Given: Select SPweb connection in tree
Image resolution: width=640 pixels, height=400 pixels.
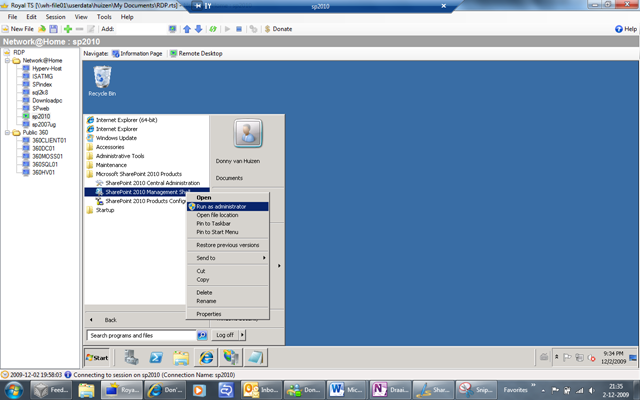Looking at the screenshot, I should coord(36,109).
